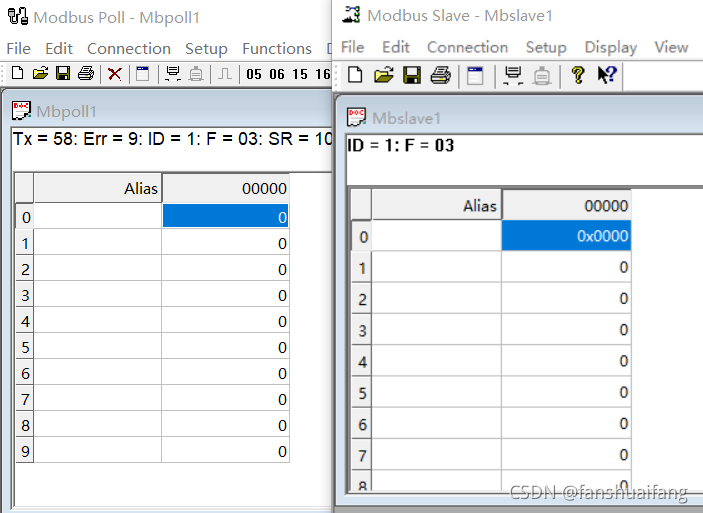This screenshot has height=513, width=703.
Task: Click row header 7 in Mbpoll1 table
Action: pos(25,398)
